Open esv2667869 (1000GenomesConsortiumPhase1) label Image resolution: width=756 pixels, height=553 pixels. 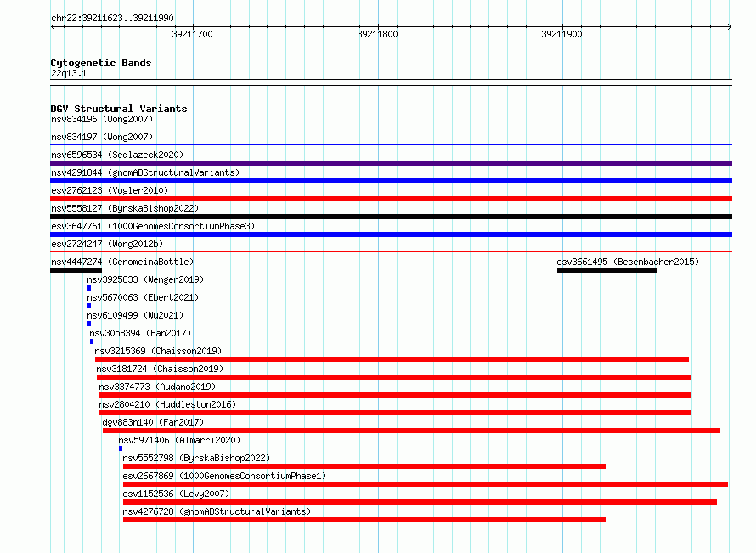click(224, 476)
